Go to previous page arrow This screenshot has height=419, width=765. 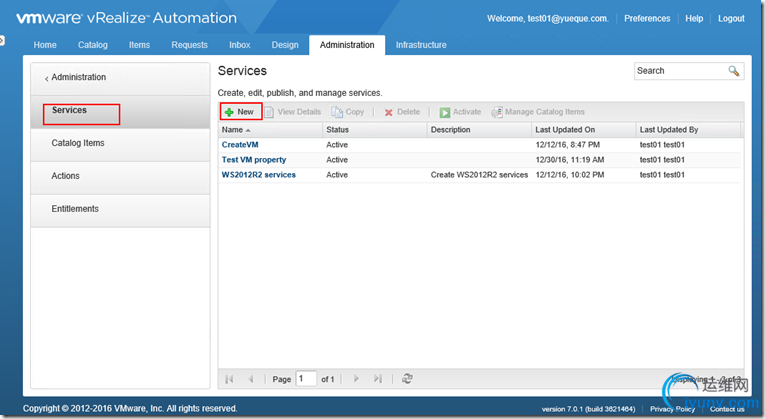251,379
